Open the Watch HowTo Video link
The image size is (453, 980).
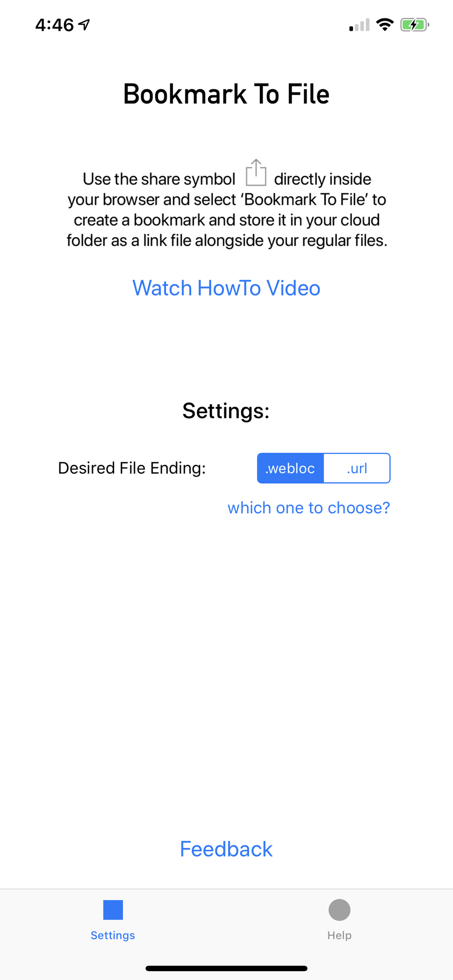point(226,288)
